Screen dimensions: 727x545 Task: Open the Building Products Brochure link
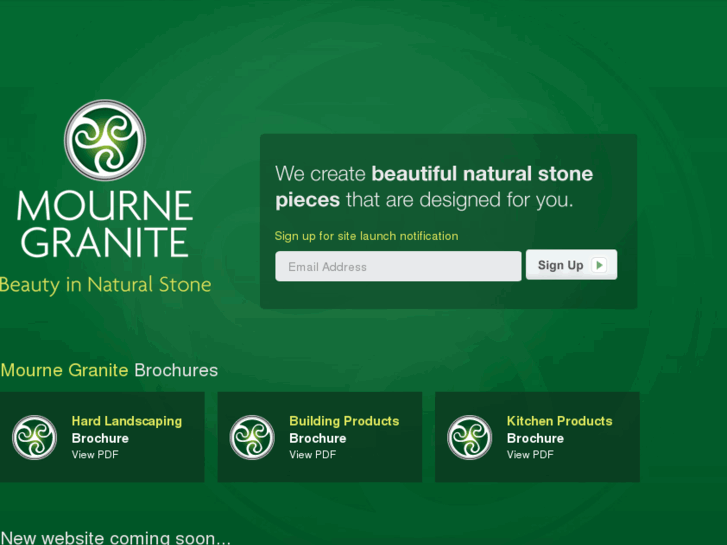(x=344, y=429)
